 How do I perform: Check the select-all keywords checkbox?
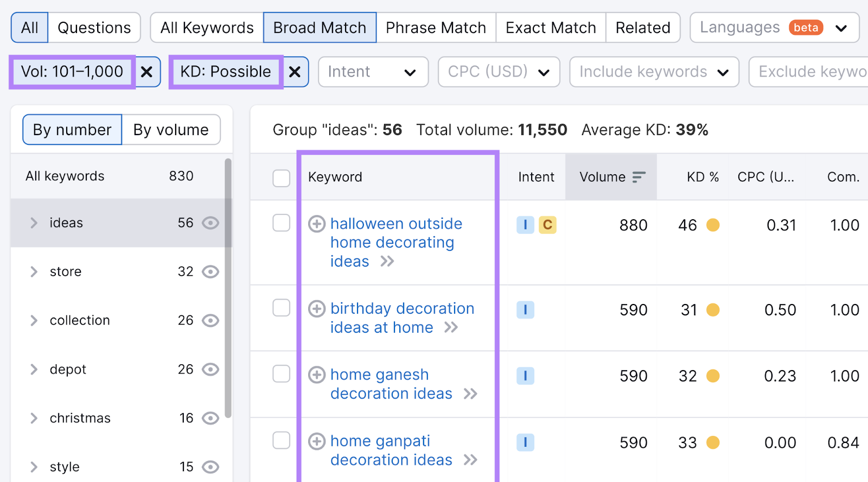click(x=282, y=178)
